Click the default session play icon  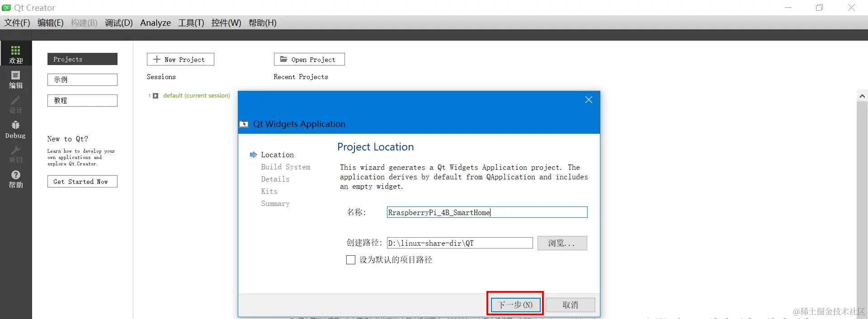(156, 96)
